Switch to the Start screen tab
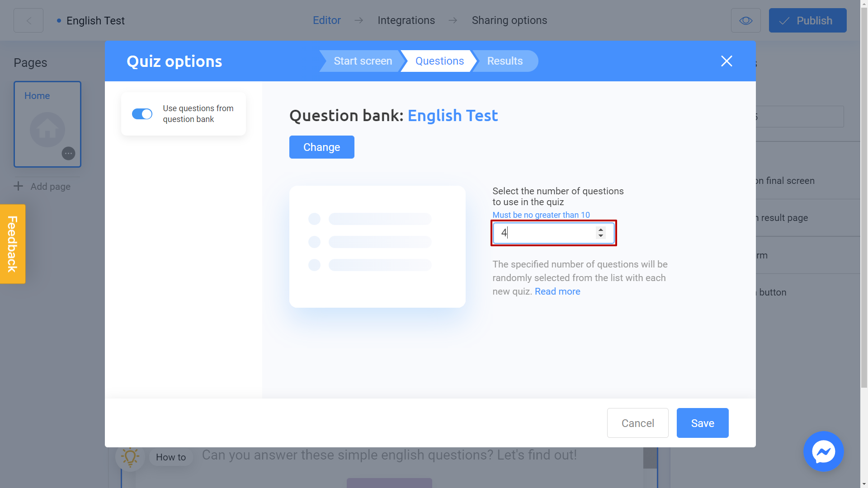The height and width of the screenshot is (488, 868). tap(363, 61)
